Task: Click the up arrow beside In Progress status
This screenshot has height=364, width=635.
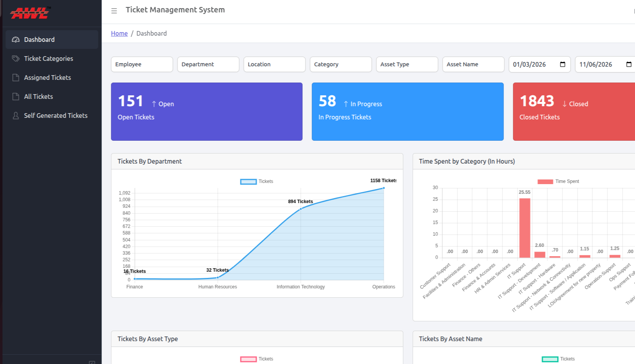Action: (346, 104)
